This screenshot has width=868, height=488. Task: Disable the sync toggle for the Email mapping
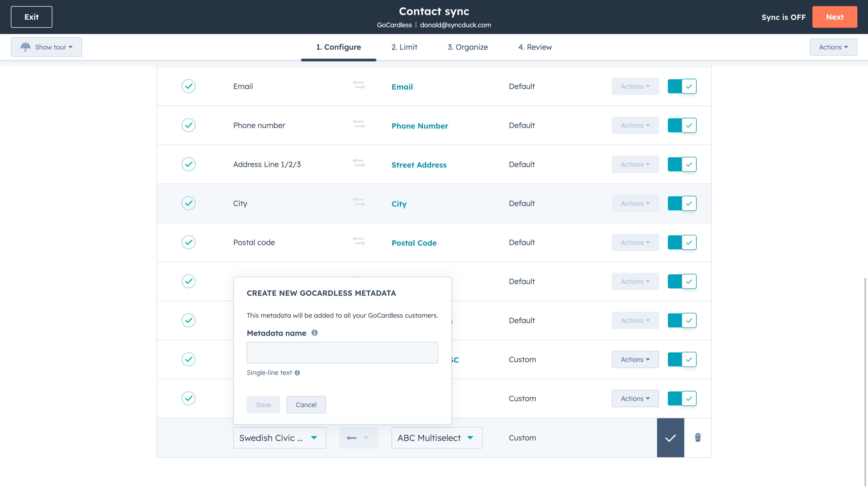coord(682,86)
